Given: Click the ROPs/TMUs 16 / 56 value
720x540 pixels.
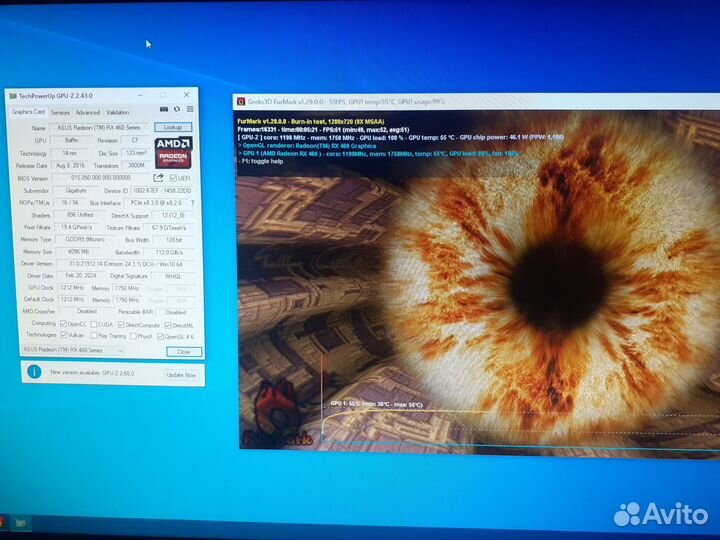Looking at the screenshot, I should [70, 202].
